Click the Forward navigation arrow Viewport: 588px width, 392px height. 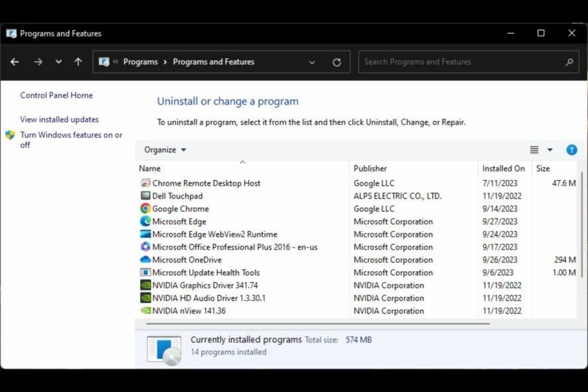38,62
